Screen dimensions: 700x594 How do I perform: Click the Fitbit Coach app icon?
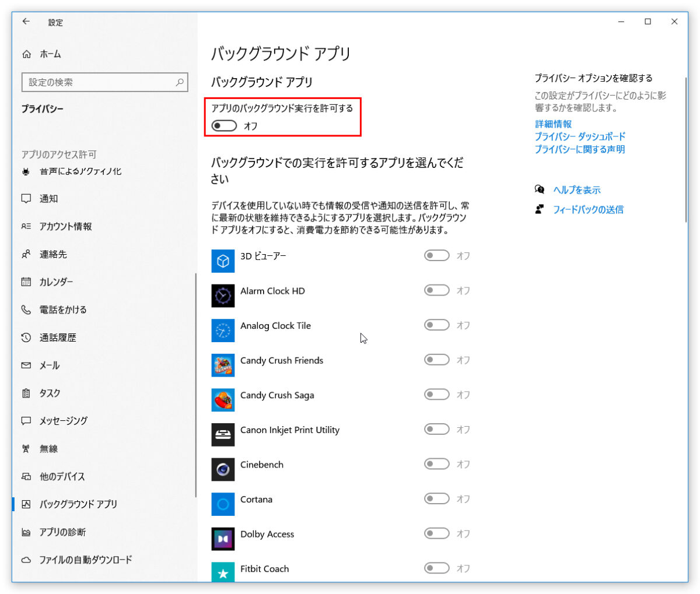223,572
